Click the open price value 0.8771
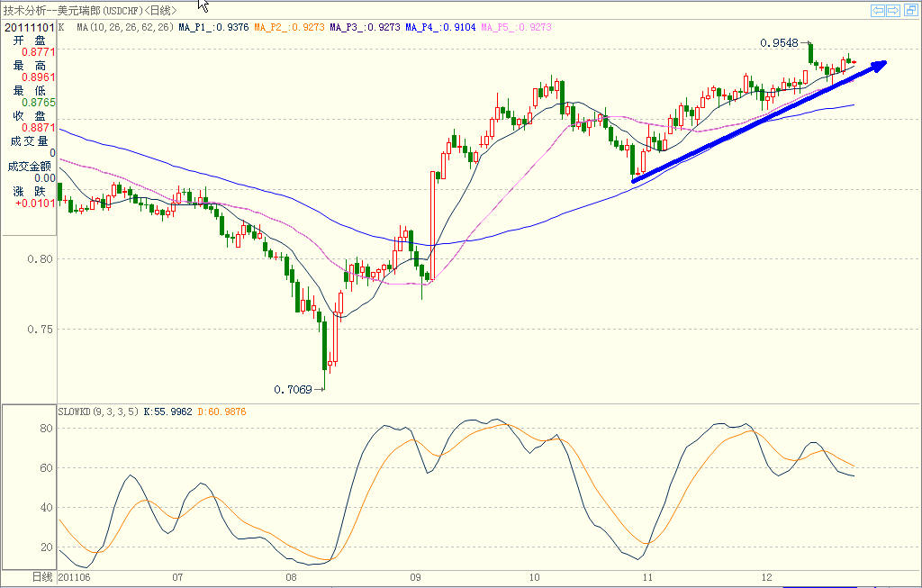Image resolution: width=922 pixels, height=588 pixels. pyautogui.click(x=38, y=52)
